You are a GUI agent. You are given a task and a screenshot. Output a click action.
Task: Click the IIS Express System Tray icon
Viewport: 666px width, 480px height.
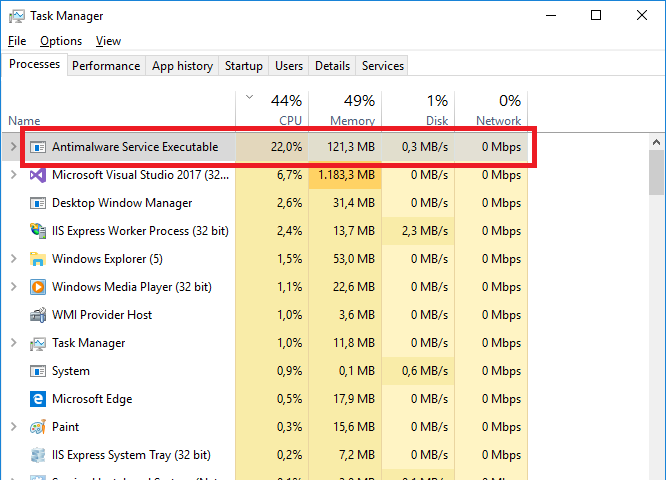click(38, 455)
